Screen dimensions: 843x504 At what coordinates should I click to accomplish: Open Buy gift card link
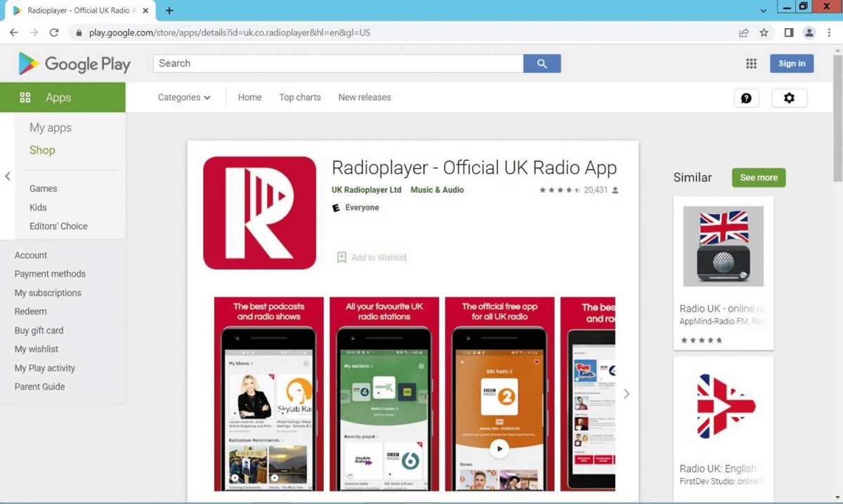point(39,331)
